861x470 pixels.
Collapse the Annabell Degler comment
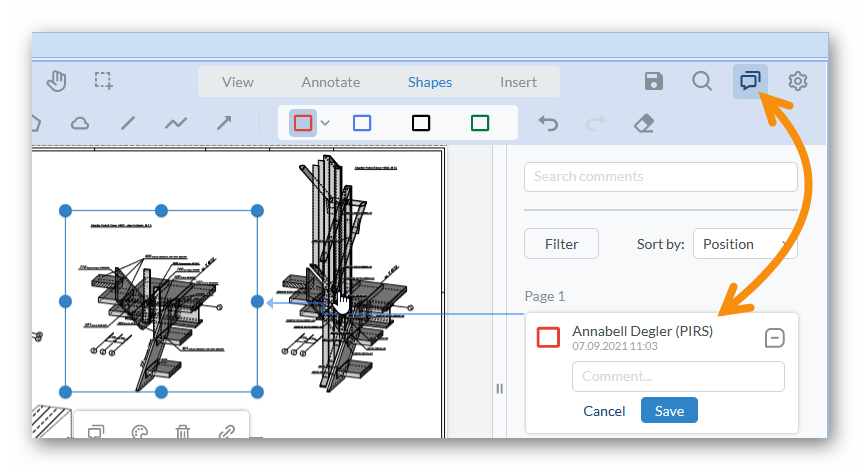pos(773,338)
